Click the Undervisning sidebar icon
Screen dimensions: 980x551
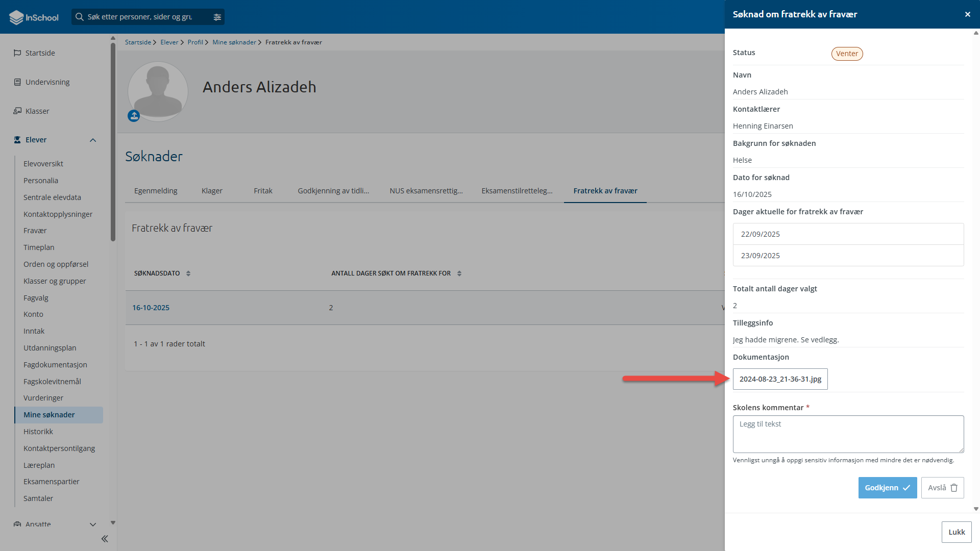(17, 82)
